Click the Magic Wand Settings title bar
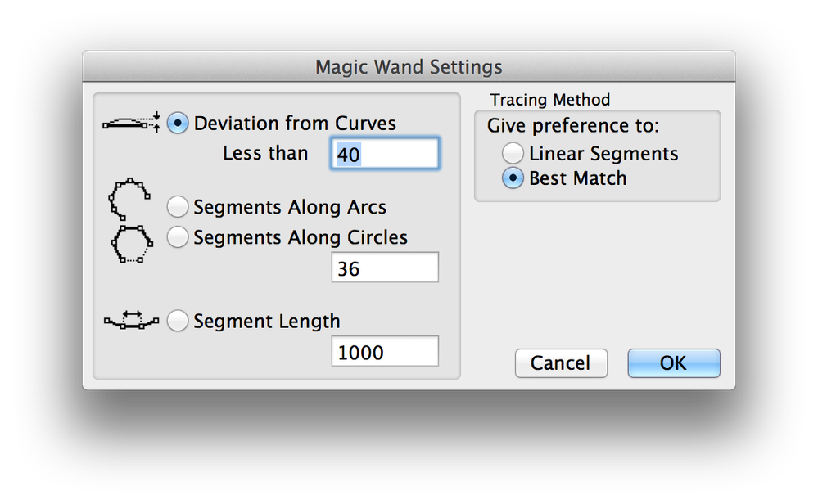818x504 pixels. click(409, 66)
